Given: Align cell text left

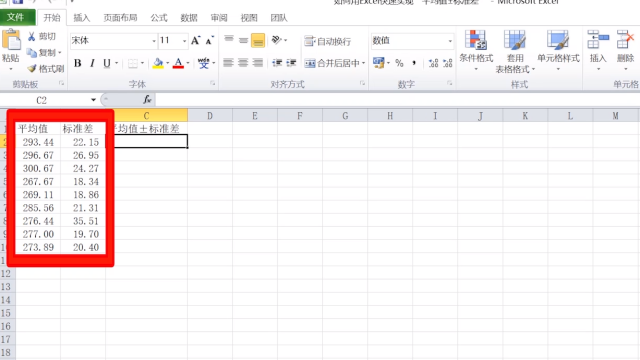Looking at the screenshot, I should pyautogui.click(x=228, y=63).
